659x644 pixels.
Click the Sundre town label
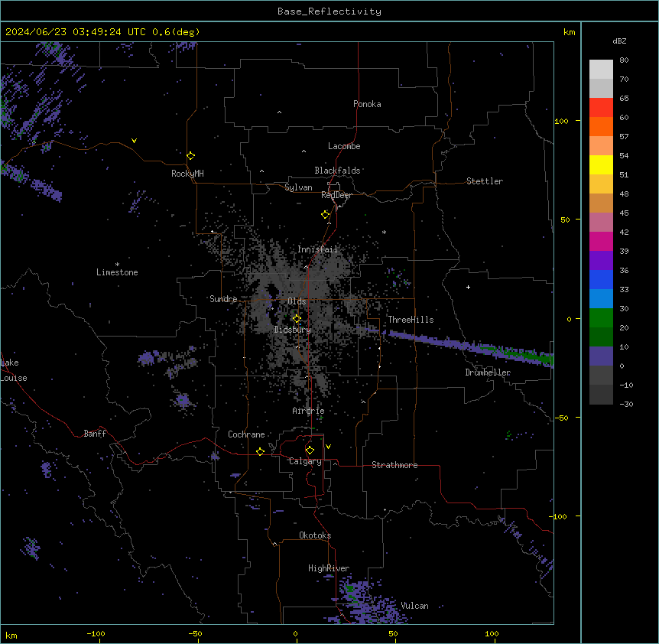[x=223, y=299]
